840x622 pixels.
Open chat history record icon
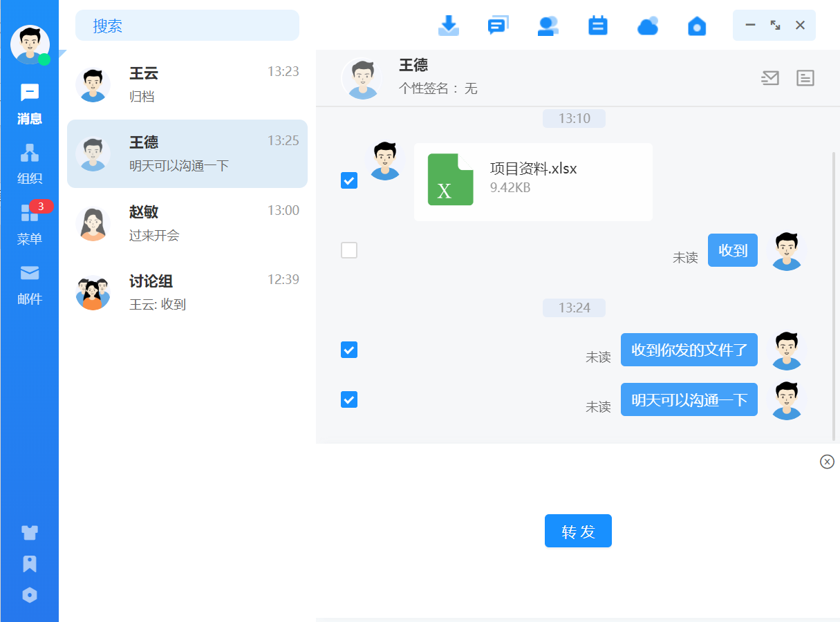point(805,78)
